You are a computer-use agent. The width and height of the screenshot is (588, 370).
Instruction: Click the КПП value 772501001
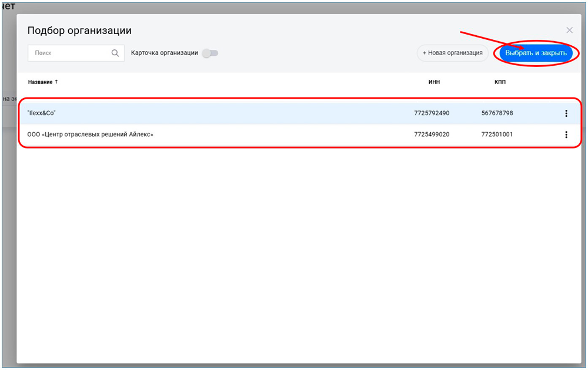coord(497,134)
